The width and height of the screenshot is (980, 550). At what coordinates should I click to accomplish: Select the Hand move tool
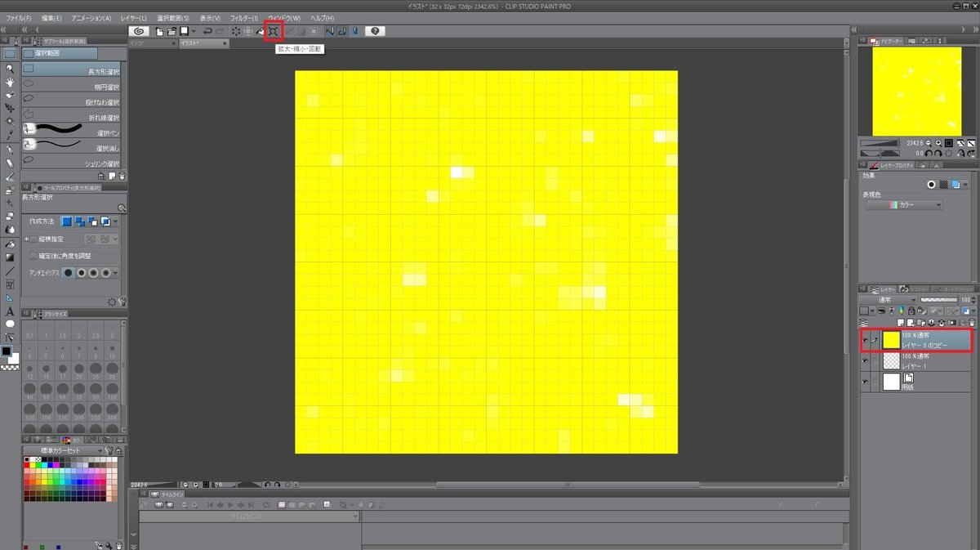(x=10, y=82)
